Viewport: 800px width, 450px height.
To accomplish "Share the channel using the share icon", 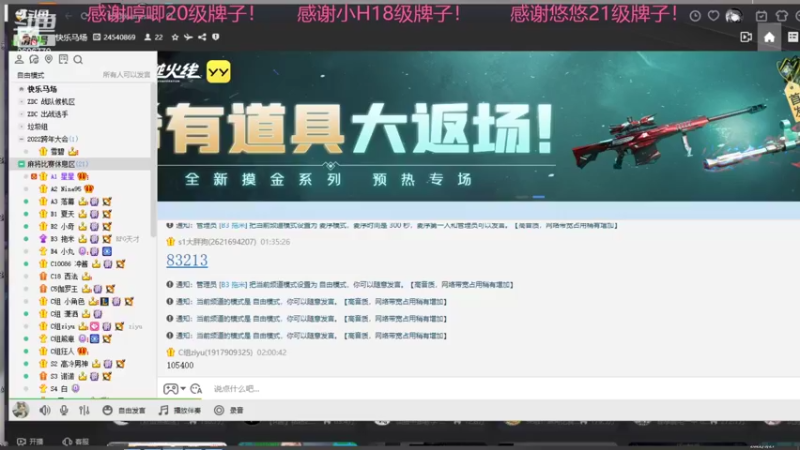I will coord(202,37).
